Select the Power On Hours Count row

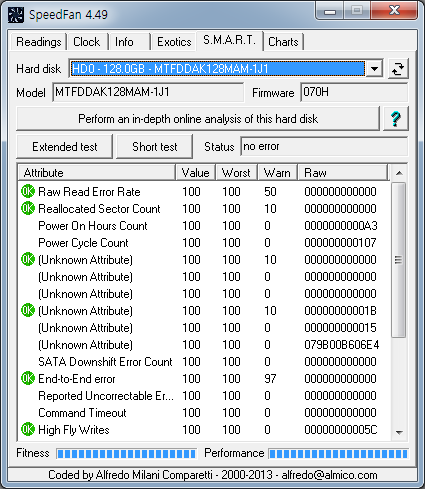(204, 225)
